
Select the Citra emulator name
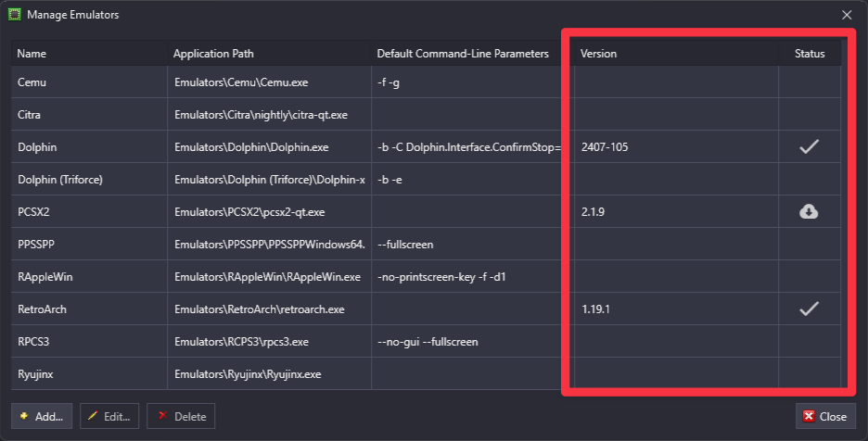pyautogui.click(x=29, y=115)
